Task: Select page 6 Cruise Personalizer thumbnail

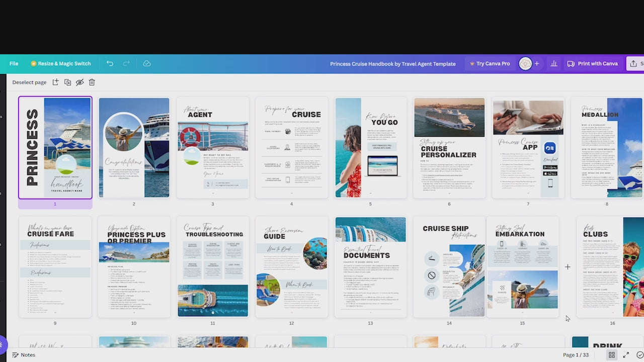Action: point(449,148)
